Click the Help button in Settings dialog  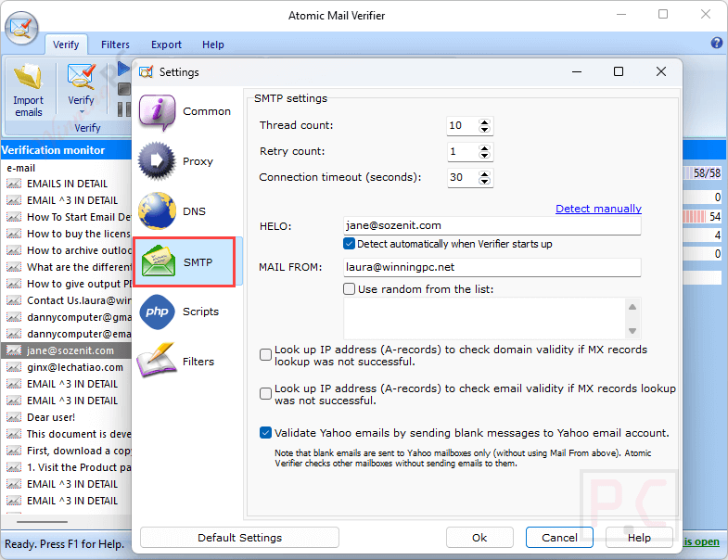tap(639, 538)
